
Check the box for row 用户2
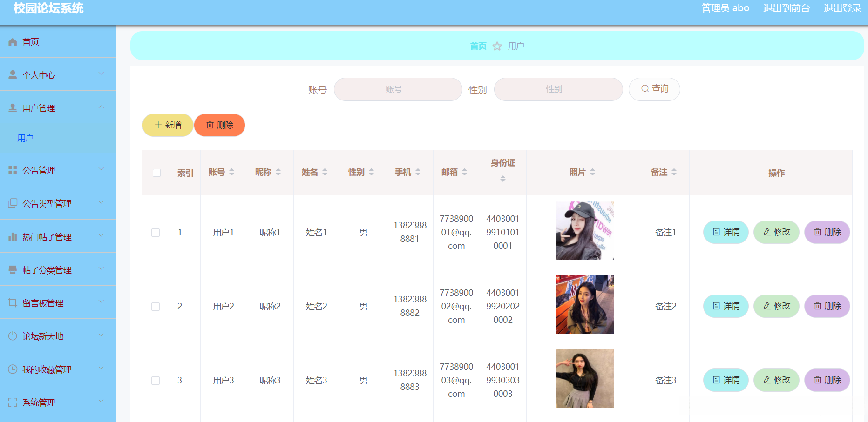(156, 307)
